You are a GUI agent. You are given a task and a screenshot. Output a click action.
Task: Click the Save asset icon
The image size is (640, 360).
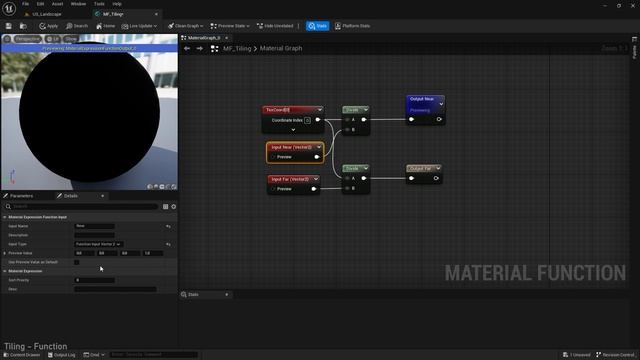click(x=9, y=26)
